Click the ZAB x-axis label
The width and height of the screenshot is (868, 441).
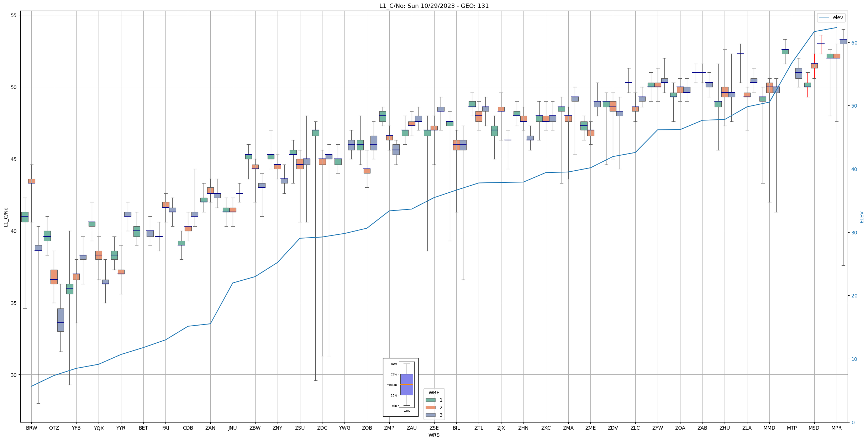(x=703, y=428)
